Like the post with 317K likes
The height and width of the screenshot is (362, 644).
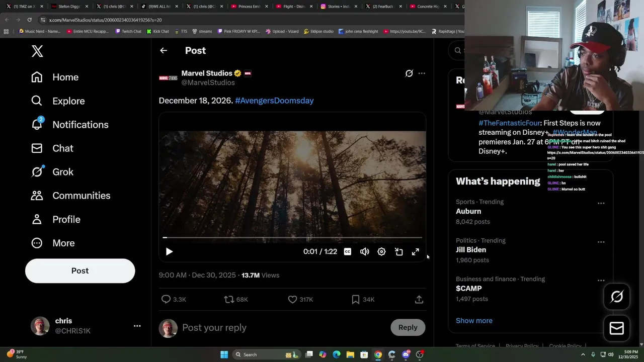pyautogui.click(x=300, y=299)
